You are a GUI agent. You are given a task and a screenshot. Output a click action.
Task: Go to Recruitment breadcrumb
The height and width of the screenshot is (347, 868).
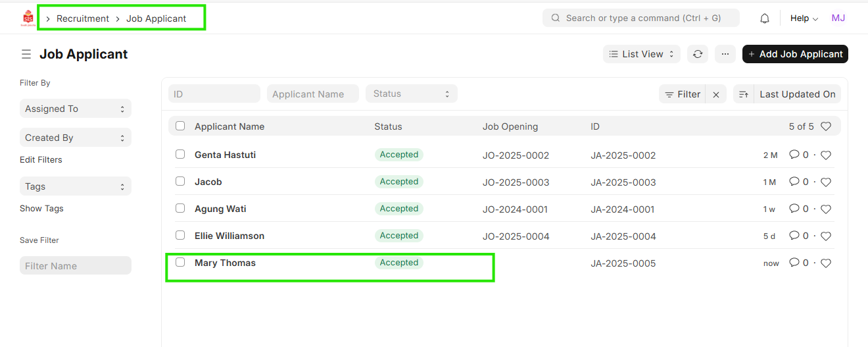click(x=83, y=18)
